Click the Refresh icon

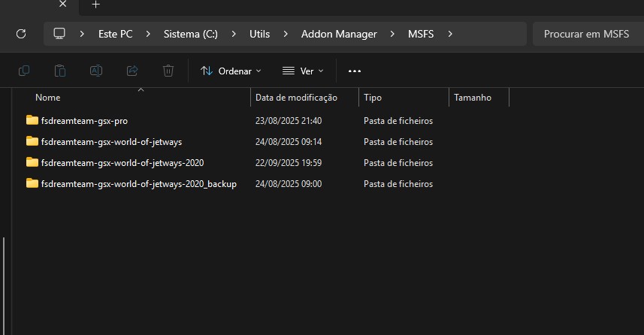click(21, 34)
